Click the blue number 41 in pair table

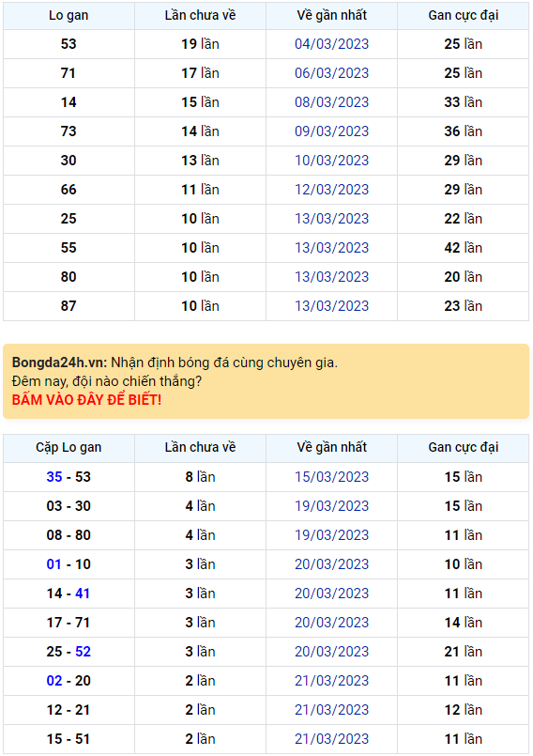pyautogui.click(x=83, y=593)
